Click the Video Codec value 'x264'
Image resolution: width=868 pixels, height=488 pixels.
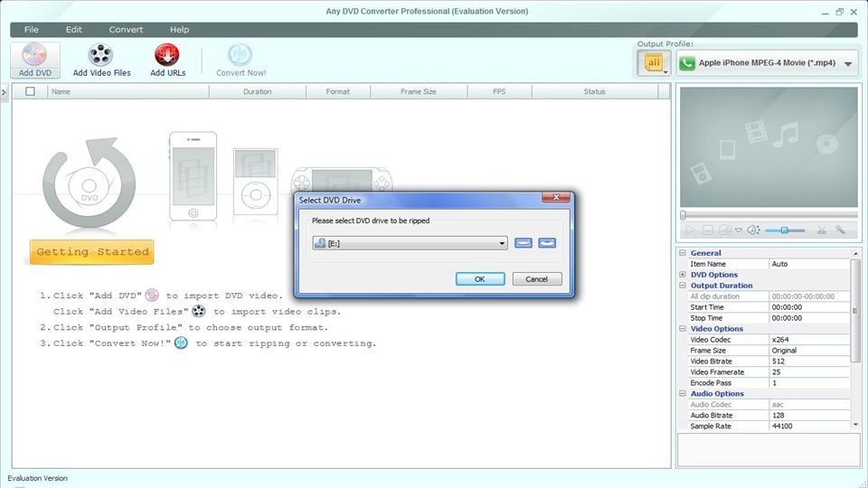point(809,340)
